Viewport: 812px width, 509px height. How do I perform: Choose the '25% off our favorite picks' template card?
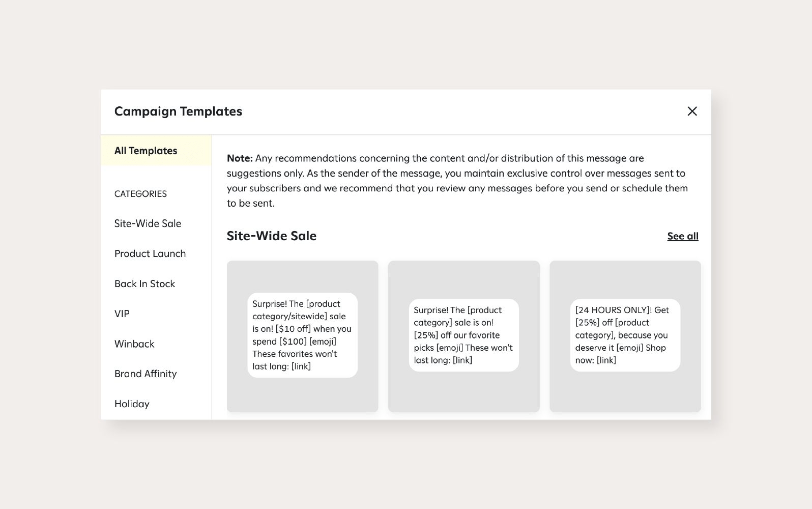(463, 397)
